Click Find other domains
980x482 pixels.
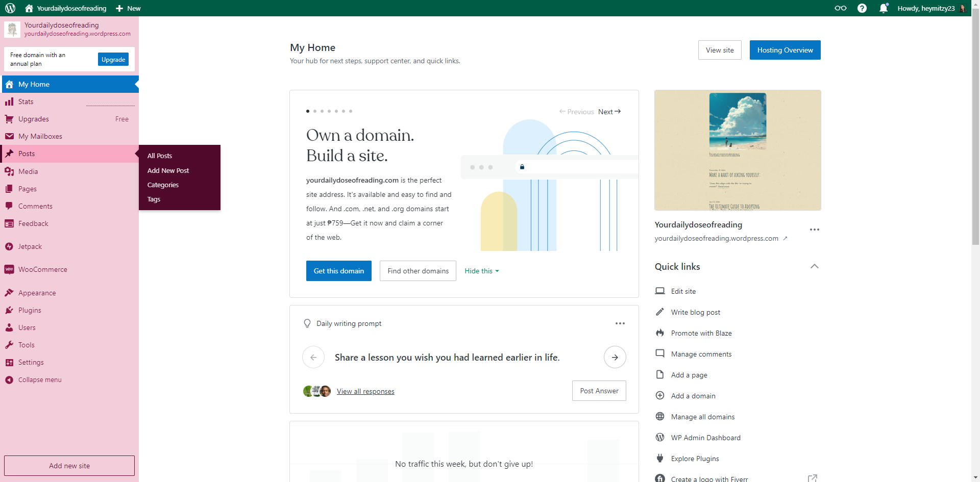pos(418,271)
